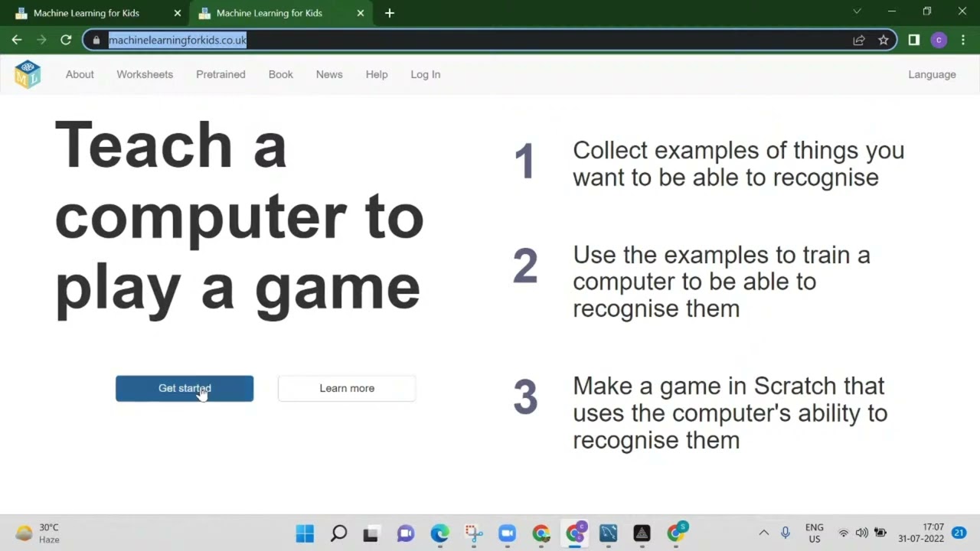Open the weather widget showing 30°C Haze
The height and width of the screenshot is (551, 980).
[x=38, y=533]
